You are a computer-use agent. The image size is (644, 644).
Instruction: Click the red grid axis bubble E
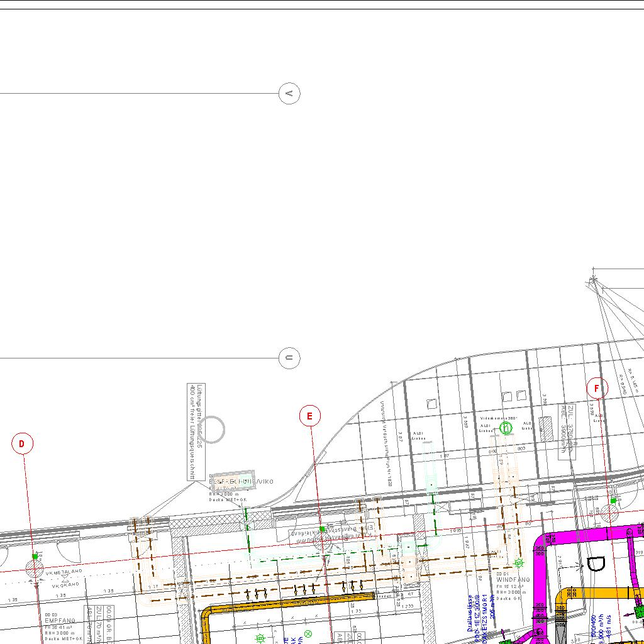309,416
